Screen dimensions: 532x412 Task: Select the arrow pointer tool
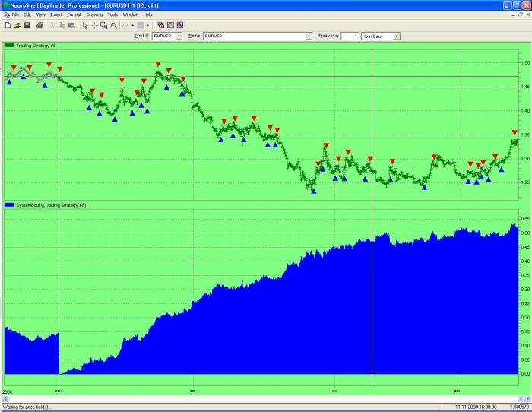pyautogui.click(x=84, y=25)
